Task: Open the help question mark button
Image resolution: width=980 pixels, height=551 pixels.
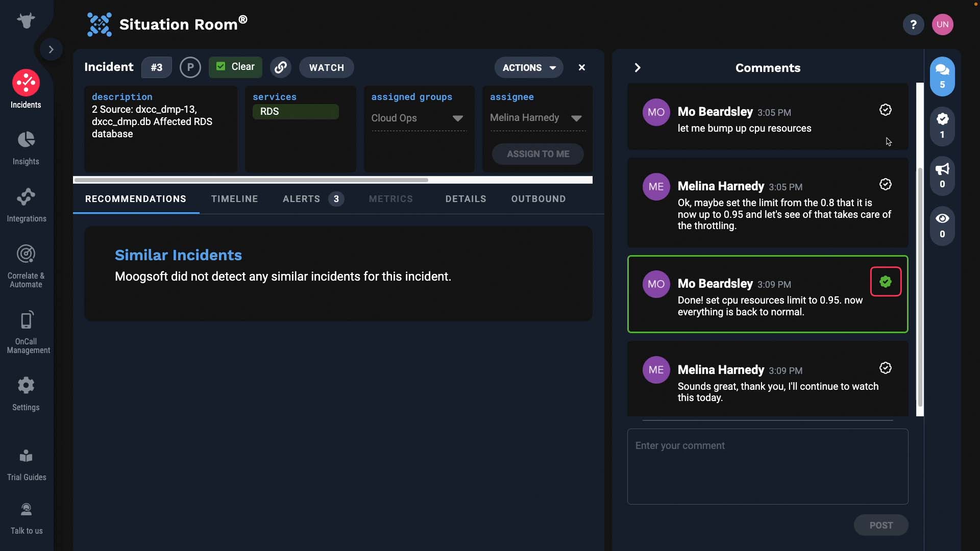Action: (x=913, y=24)
